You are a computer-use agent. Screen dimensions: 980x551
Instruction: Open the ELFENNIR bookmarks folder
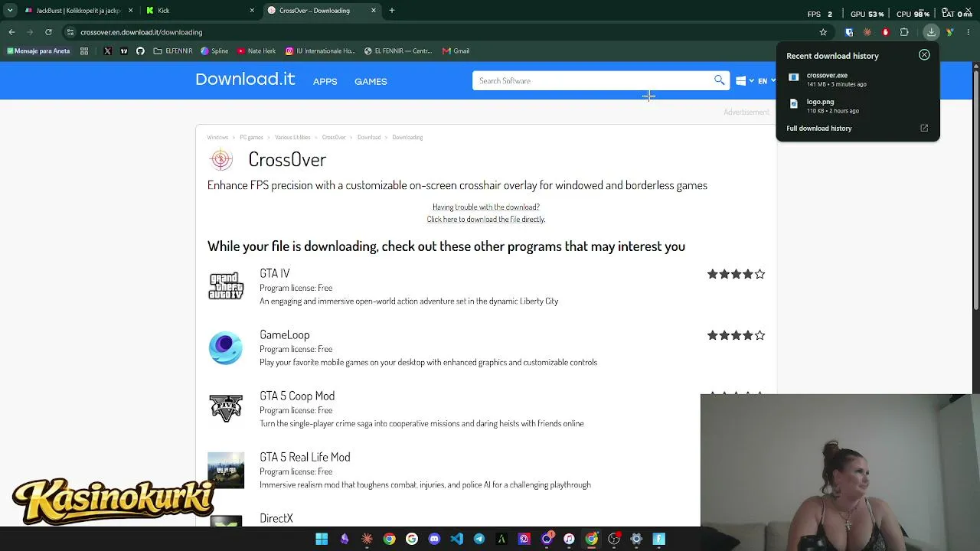point(173,51)
